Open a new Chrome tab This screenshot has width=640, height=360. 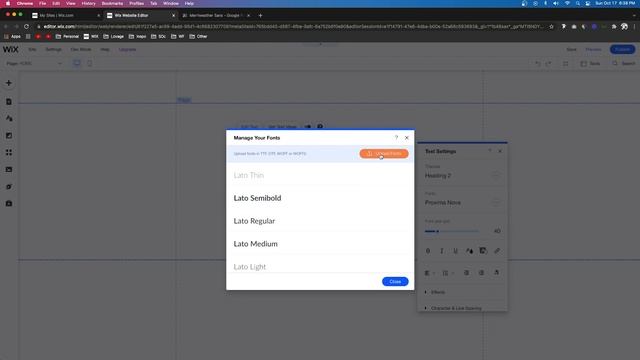[260, 16]
